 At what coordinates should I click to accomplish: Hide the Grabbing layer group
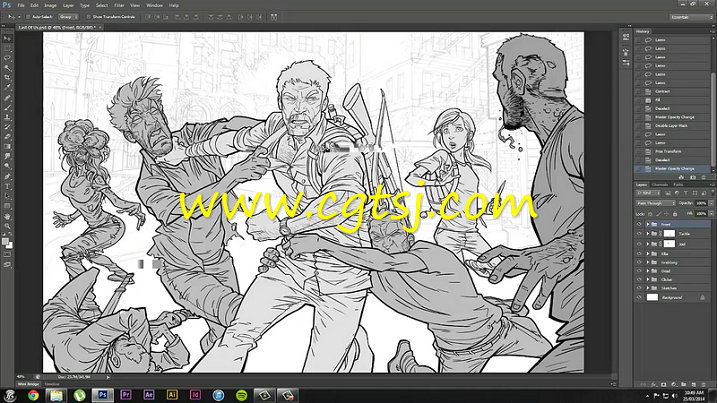point(639,263)
